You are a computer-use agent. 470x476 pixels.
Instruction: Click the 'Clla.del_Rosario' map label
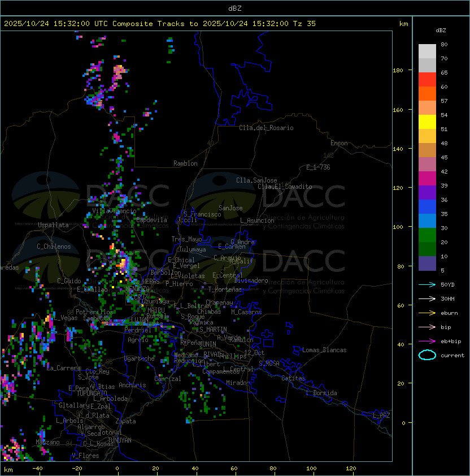[266, 128]
